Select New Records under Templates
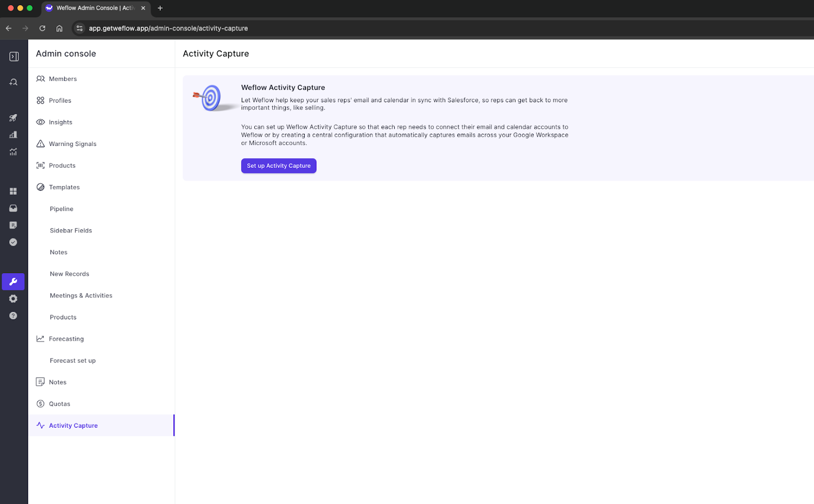Viewport: 814px width, 504px height. [101, 274]
